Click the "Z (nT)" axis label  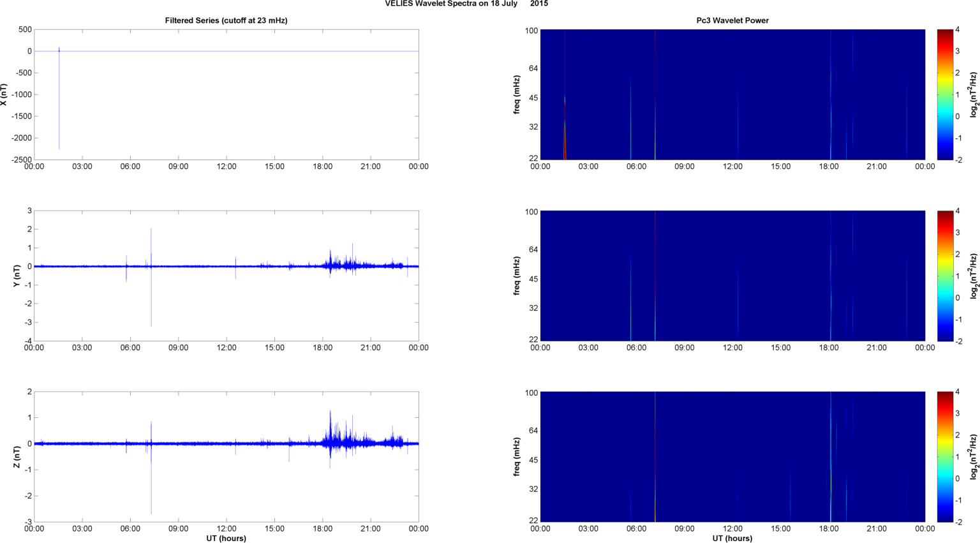point(17,457)
